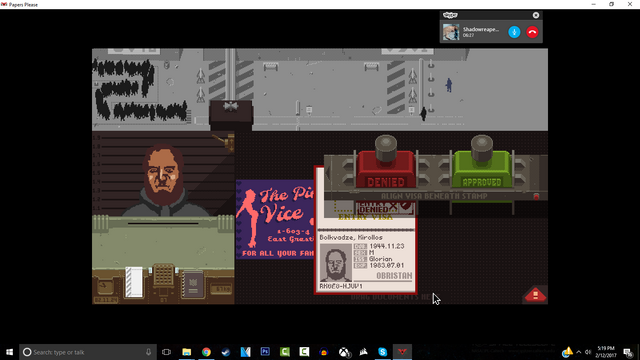
Task: Click expiration date 1983.07.01
Action: (x=386, y=265)
